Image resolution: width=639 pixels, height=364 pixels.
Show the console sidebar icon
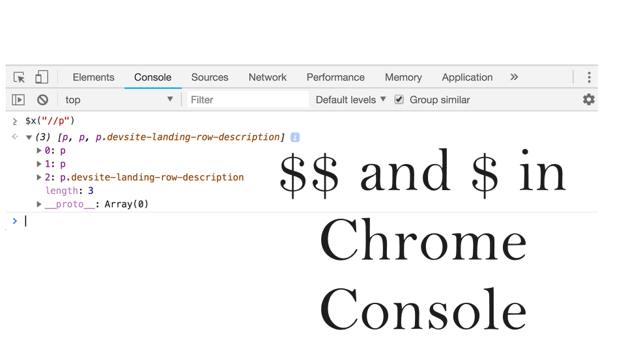pyautogui.click(x=18, y=100)
